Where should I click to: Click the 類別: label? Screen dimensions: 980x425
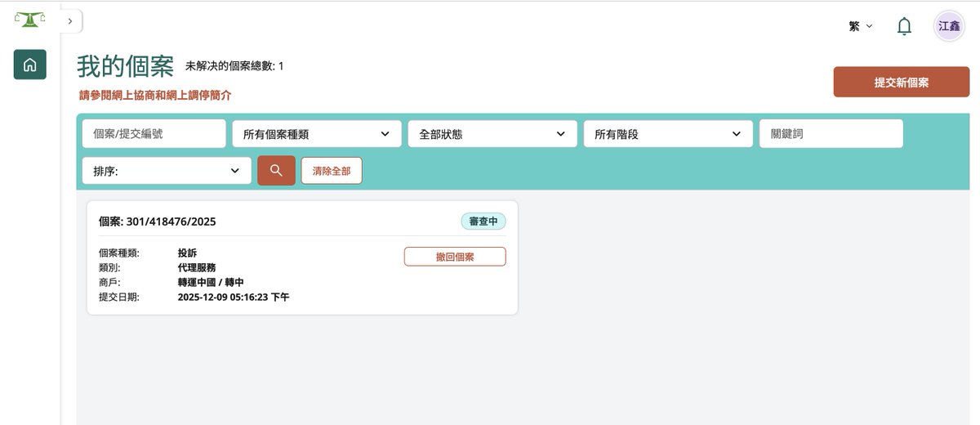[x=109, y=268]
